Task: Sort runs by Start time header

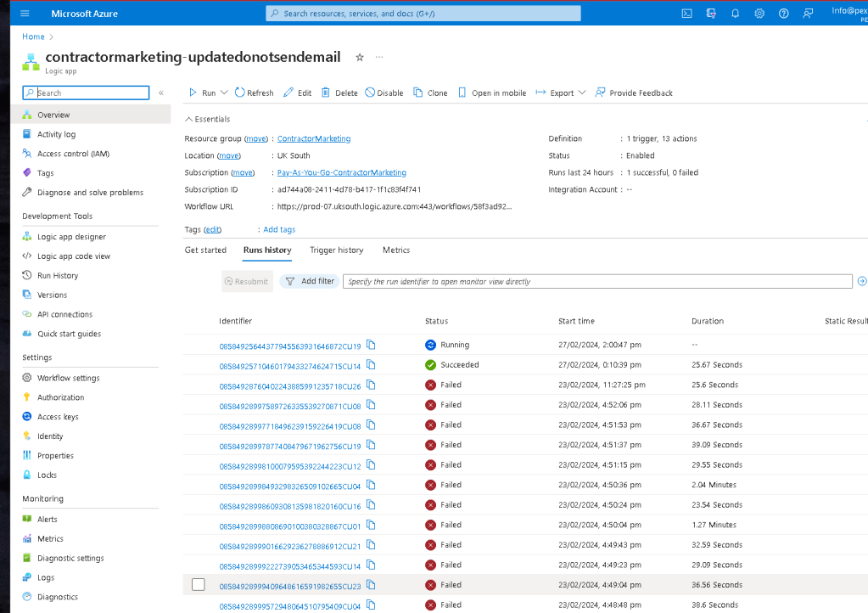Action: click(x=576, y=321)
